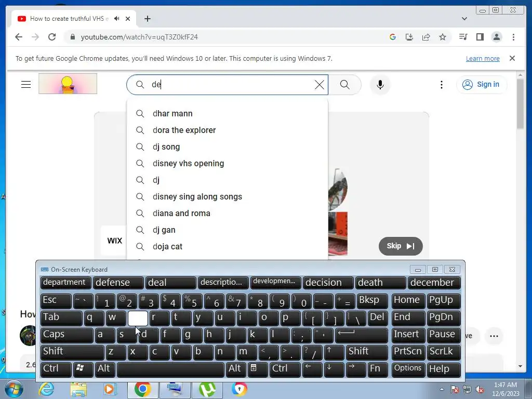Click the volume icon in system tray
Screen dimensions: 532x399
tap(480, 390)
